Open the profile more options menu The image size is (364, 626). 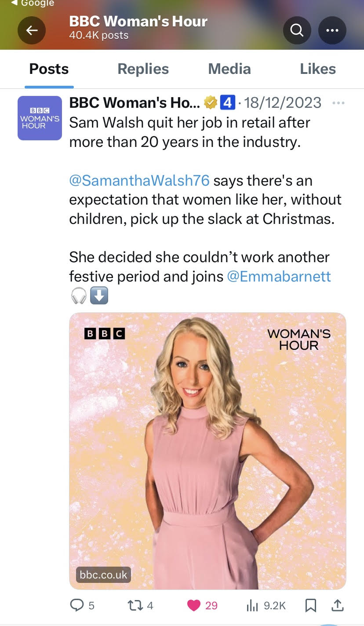(x=332, y=30)
